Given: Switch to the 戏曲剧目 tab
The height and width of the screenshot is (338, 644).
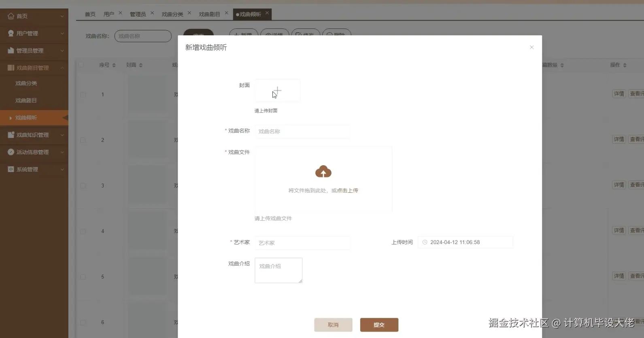Looking at the screenshot, I should pos(209,14).
